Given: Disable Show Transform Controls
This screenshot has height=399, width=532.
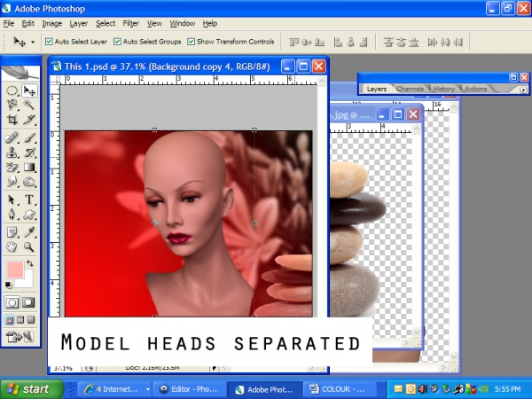Looking at the screenshot, I should 191,42.
